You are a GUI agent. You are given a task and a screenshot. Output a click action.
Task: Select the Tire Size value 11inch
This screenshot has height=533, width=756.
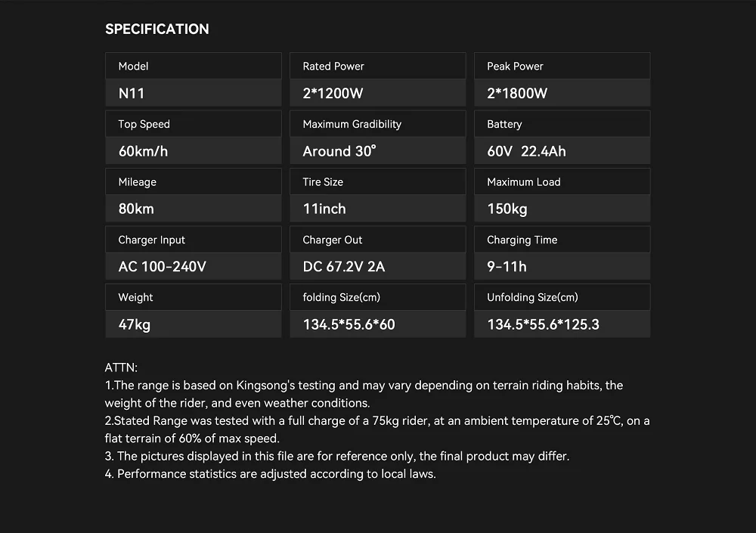[x=324, y=209]
